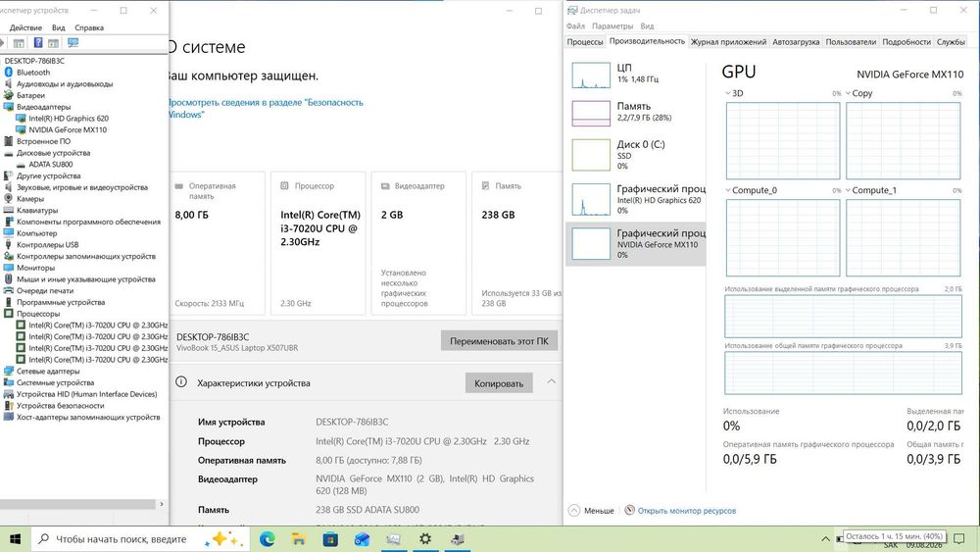Select Программные устройства category
This screenshot has height=552, width=980.
point(61,303)
